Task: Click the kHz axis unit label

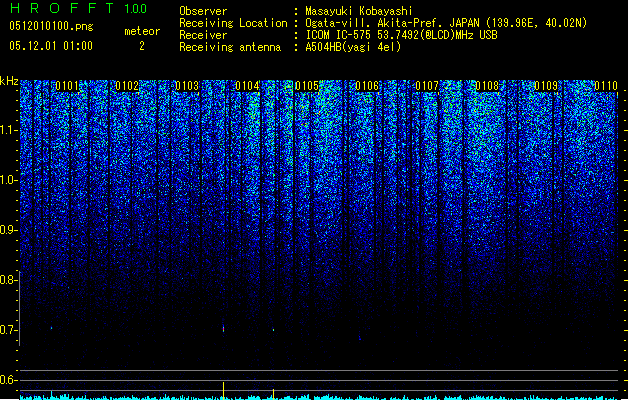Action: click(9, 81)
